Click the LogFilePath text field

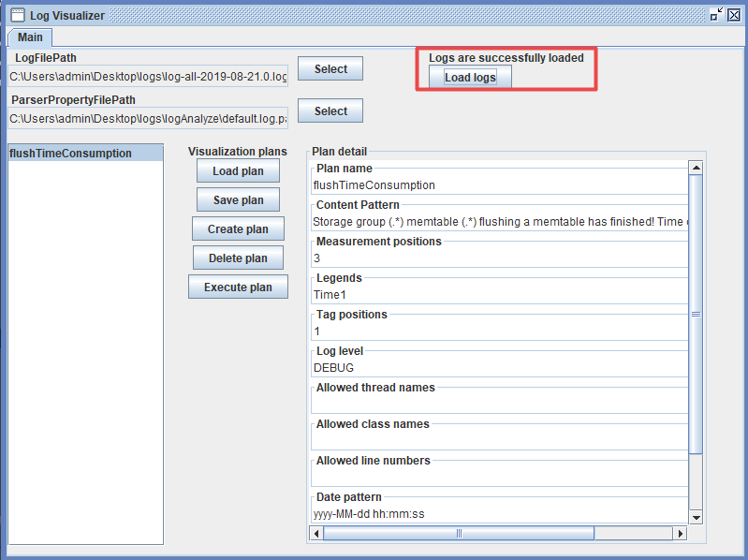148,76
